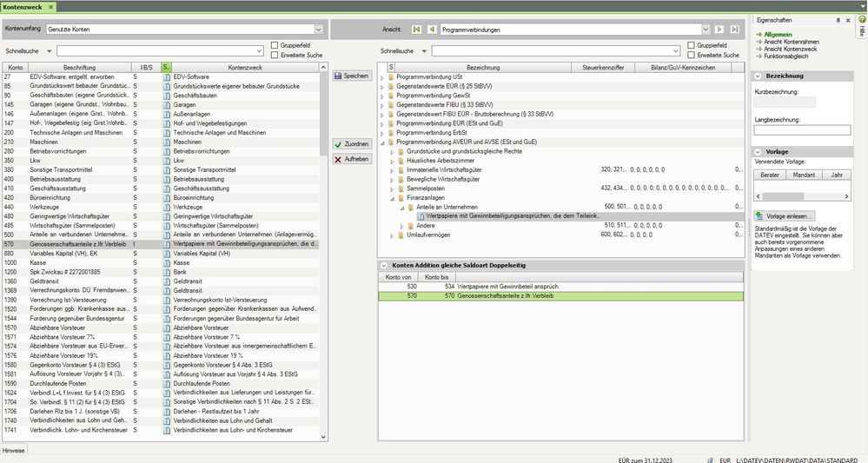Click the first-record navigation arrow beside Ansicht
This screenshot has width=868, height=463.
pos(417,30)
